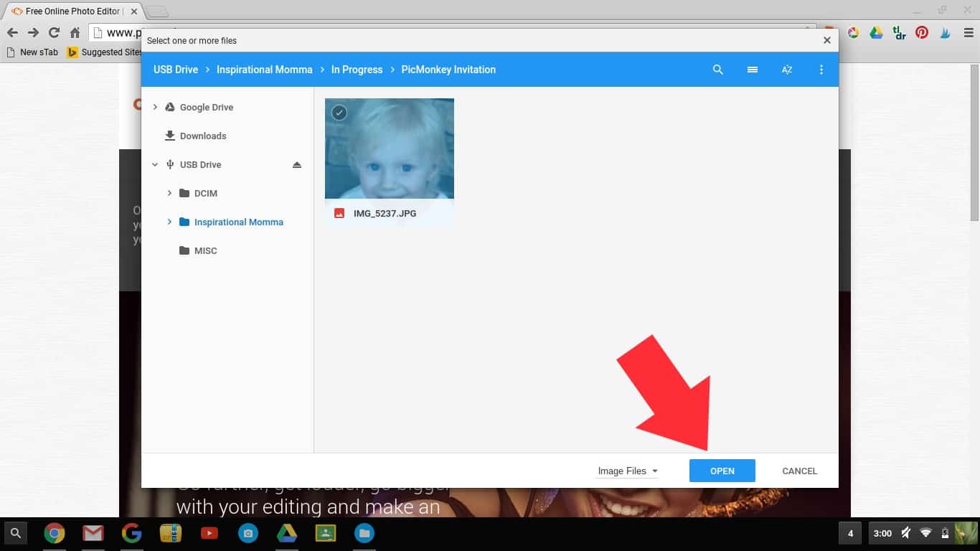This screenshot has height=551, width=980.
Task: Open the MISC folder in sidebar
Action: [x=205, y=251]
